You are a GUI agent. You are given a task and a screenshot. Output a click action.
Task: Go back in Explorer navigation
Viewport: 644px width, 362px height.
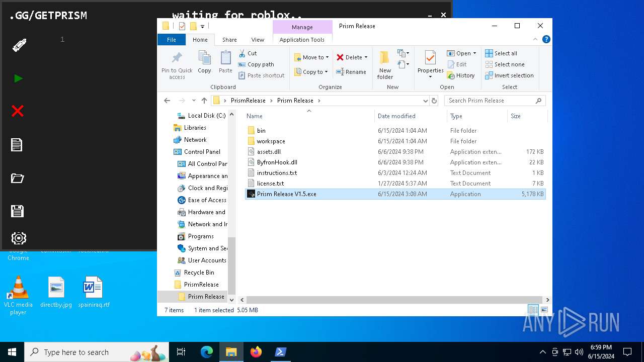pyautogui.click(x=168, y=101)
